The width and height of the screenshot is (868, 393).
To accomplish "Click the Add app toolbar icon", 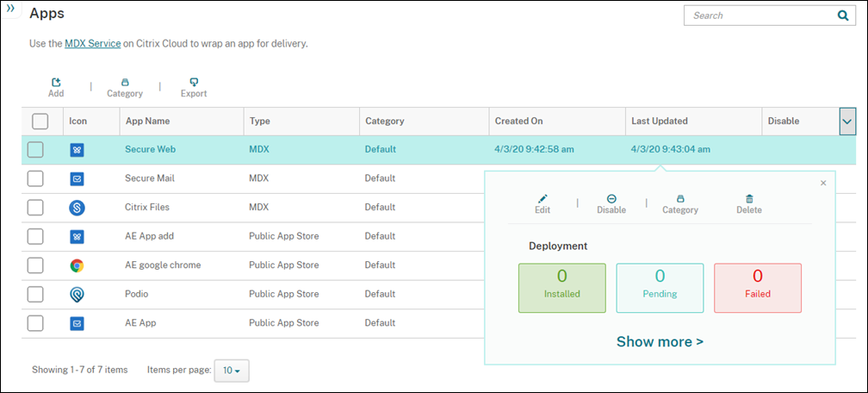I will tap(56, 83).
